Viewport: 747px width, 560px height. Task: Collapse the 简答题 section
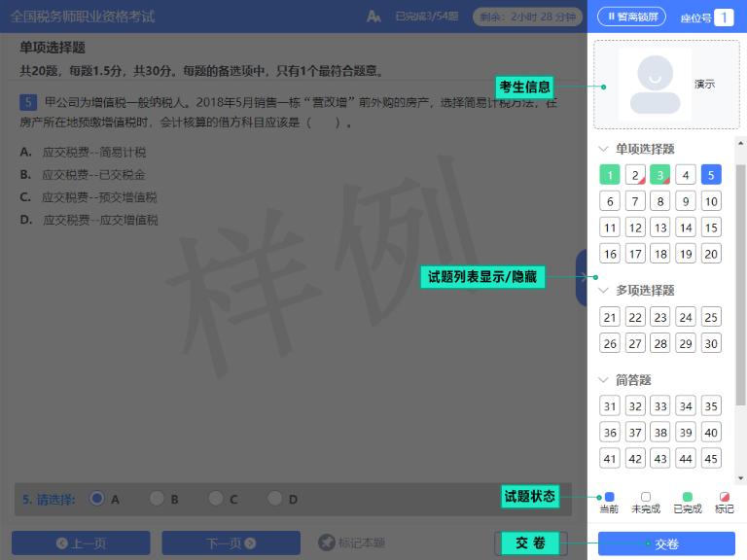click(x=603, y=380)
